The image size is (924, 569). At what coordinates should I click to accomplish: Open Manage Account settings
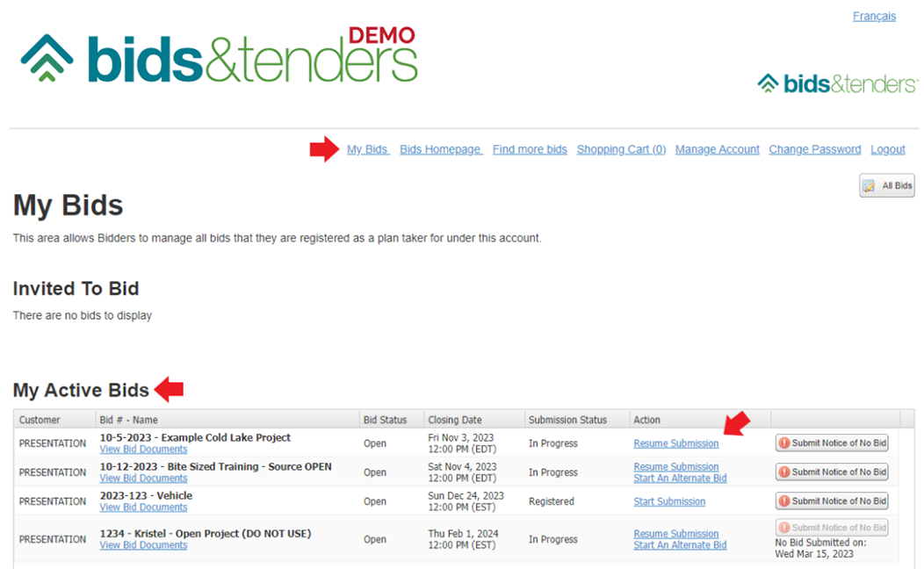pyautogui.click(x=717, y=149)
